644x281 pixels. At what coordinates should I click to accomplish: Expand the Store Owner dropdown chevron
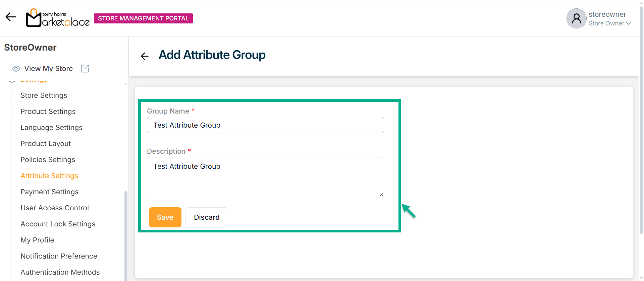[629, 23]
